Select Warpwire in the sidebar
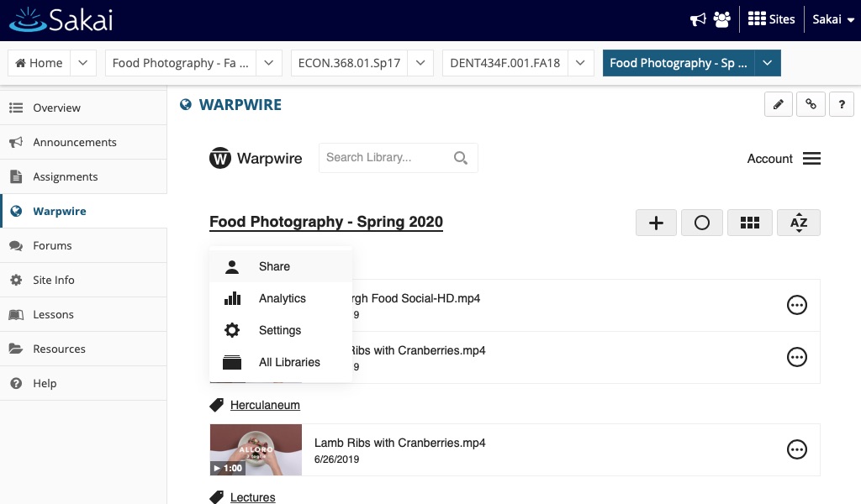This screenshot has height=504, width=861. [x=83, y=211]
